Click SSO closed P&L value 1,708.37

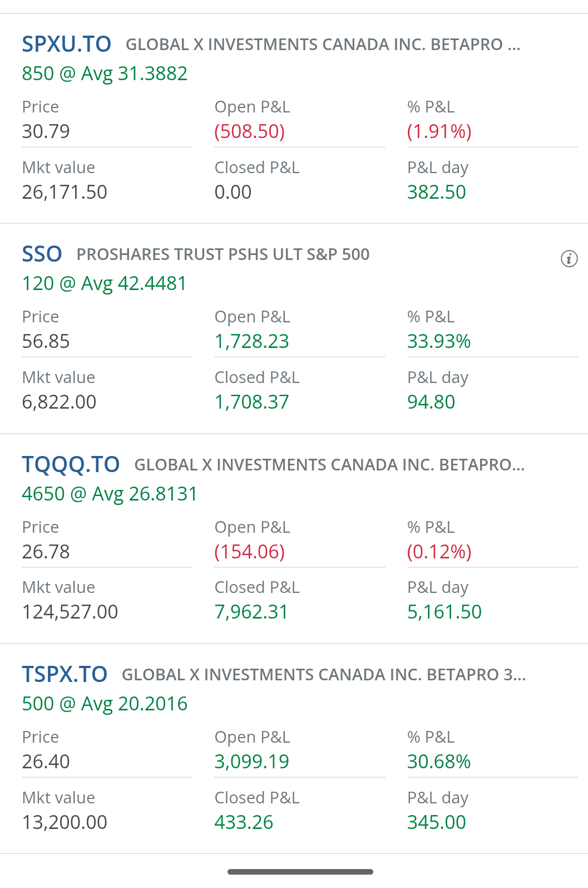click(252, 402)
